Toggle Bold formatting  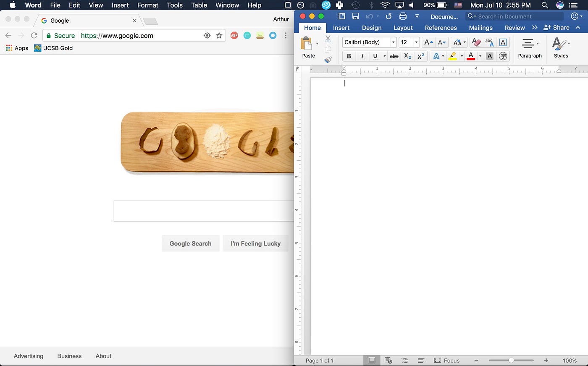coord(349,56)
